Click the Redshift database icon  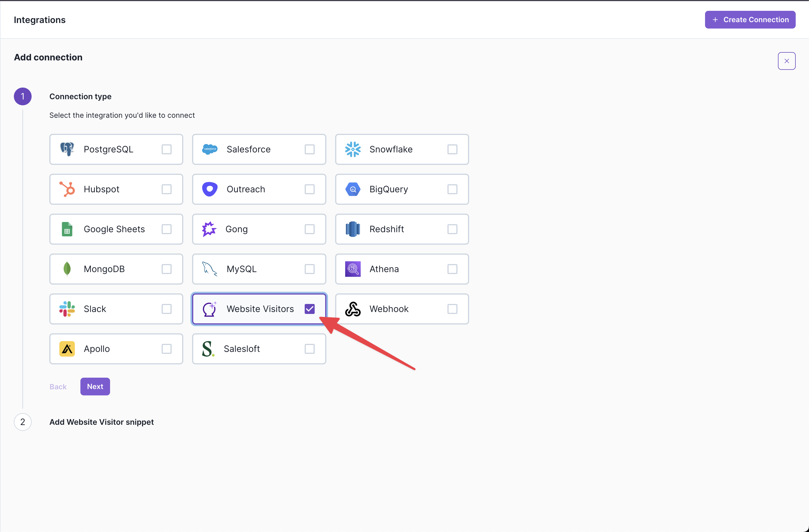click(352, 229)
